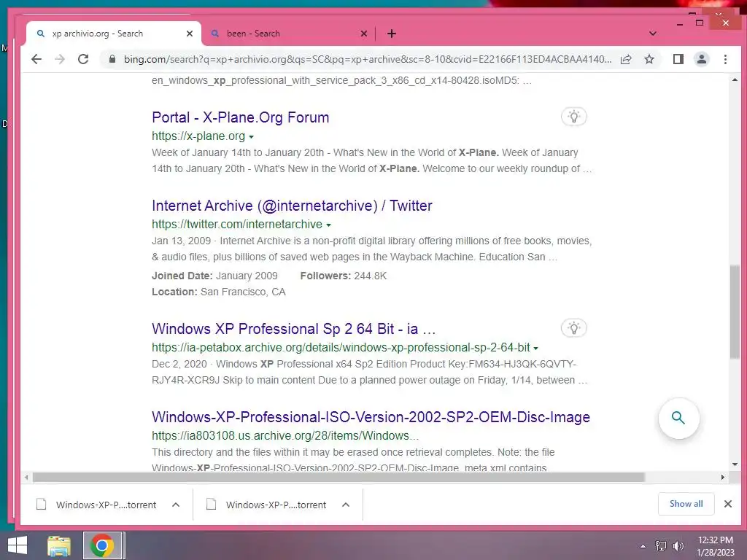Viewport: 747px width, 560px height.
Task: Click Show all downloads button
Action: (x=686, y=504)
